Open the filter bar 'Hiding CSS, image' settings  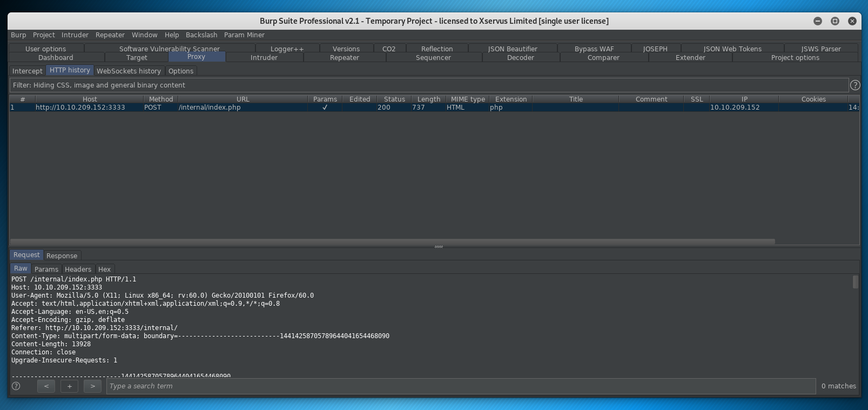click(429, 85)
